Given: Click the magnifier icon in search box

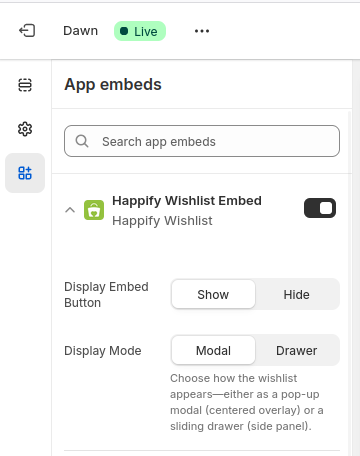Looking at the screenshot, I should [82, 141].
